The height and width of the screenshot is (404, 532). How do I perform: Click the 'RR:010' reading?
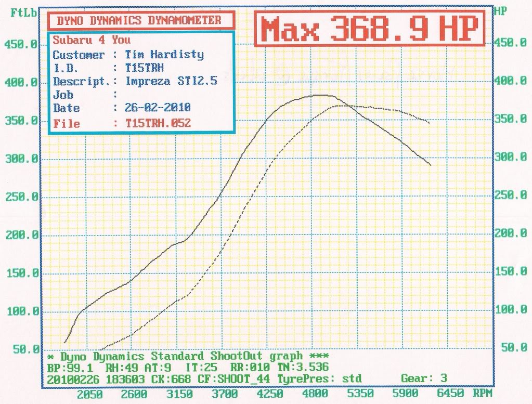[250, 368]
